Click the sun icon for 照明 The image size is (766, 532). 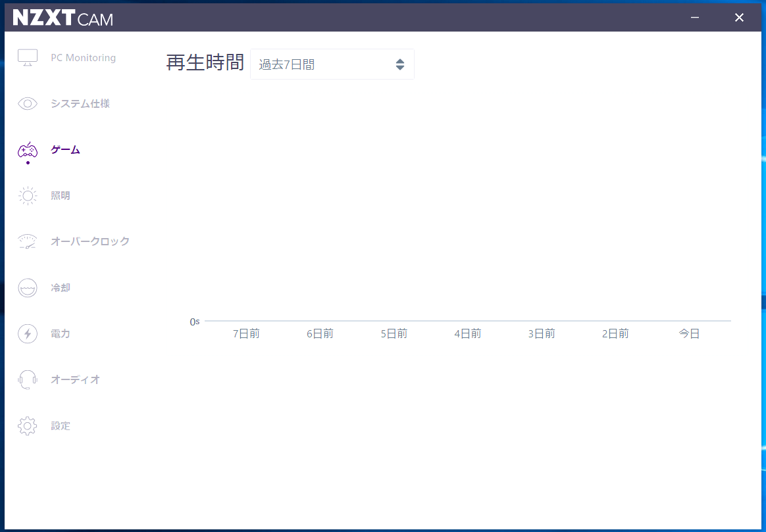[x=28, y=196]
